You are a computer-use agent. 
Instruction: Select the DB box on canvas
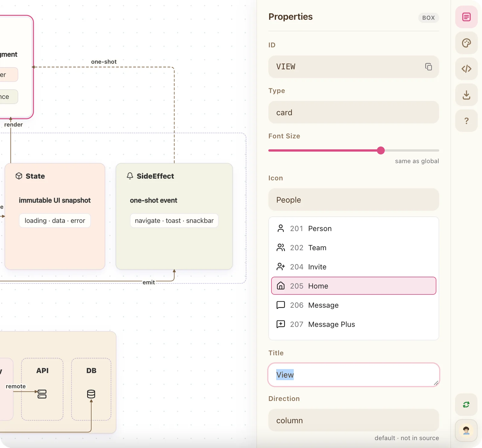(x=91, y=389)
